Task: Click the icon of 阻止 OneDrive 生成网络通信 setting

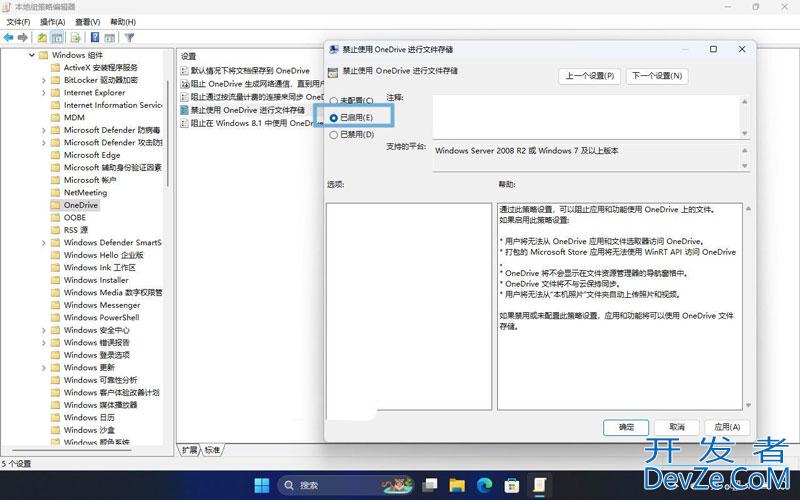Action: (185, 84)
